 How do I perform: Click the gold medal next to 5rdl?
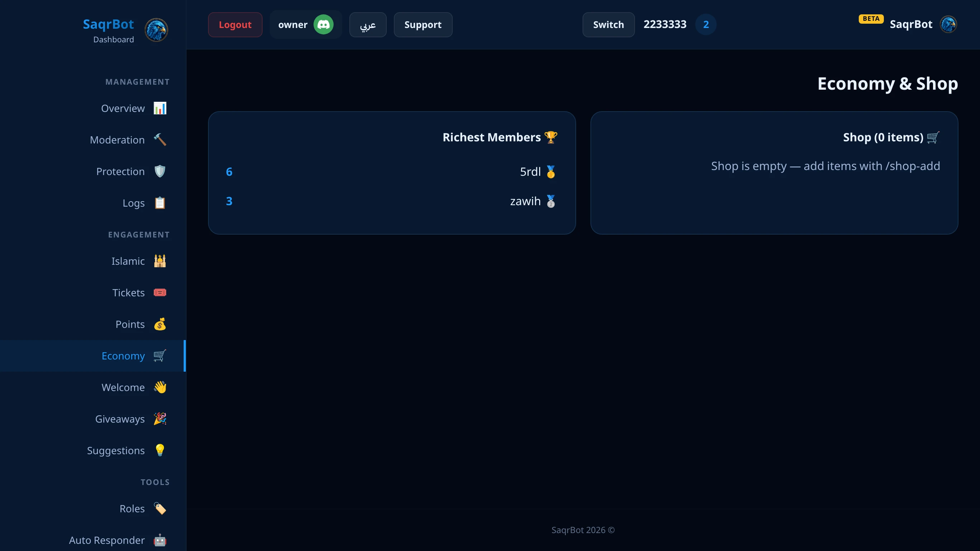(551, 172)
